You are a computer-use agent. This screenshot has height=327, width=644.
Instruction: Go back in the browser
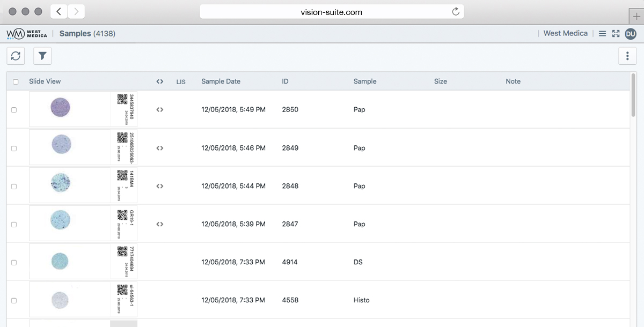pos(58,11)
